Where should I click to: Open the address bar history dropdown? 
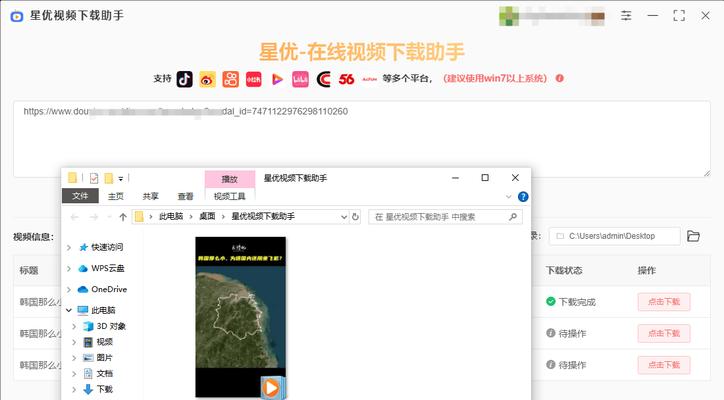click(x=344, y=217)
